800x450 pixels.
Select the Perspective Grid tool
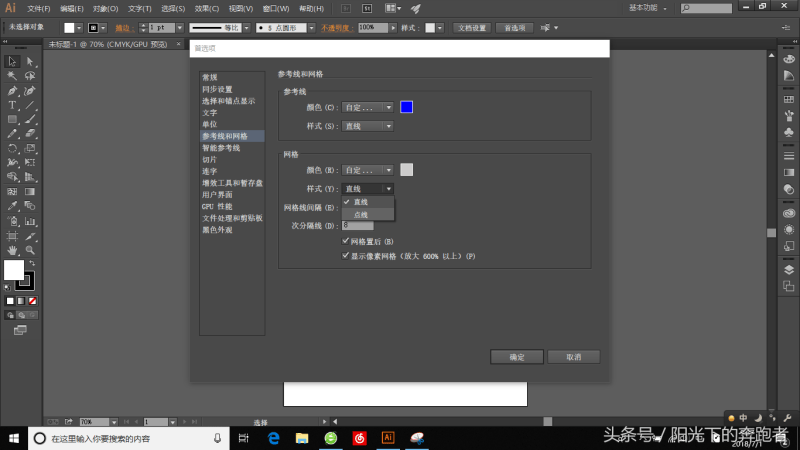(30, 177)
